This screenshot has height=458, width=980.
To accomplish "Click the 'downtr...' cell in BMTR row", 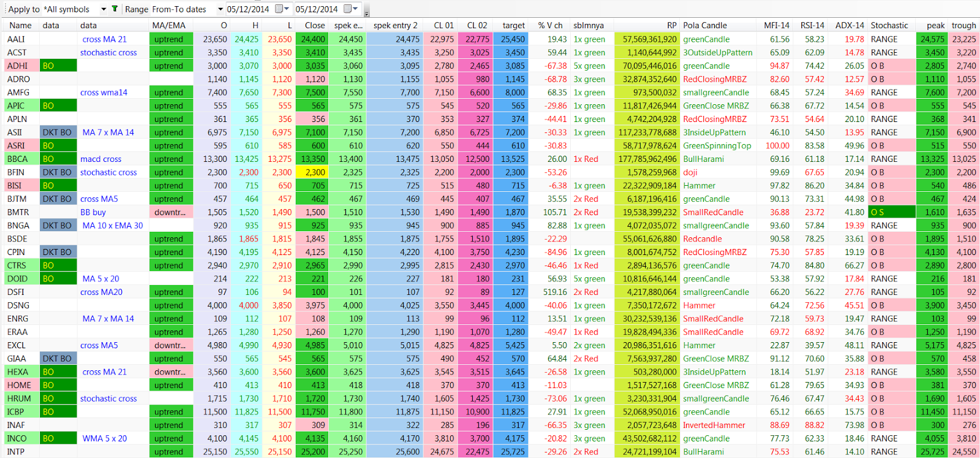I will (x=170, y=212).
